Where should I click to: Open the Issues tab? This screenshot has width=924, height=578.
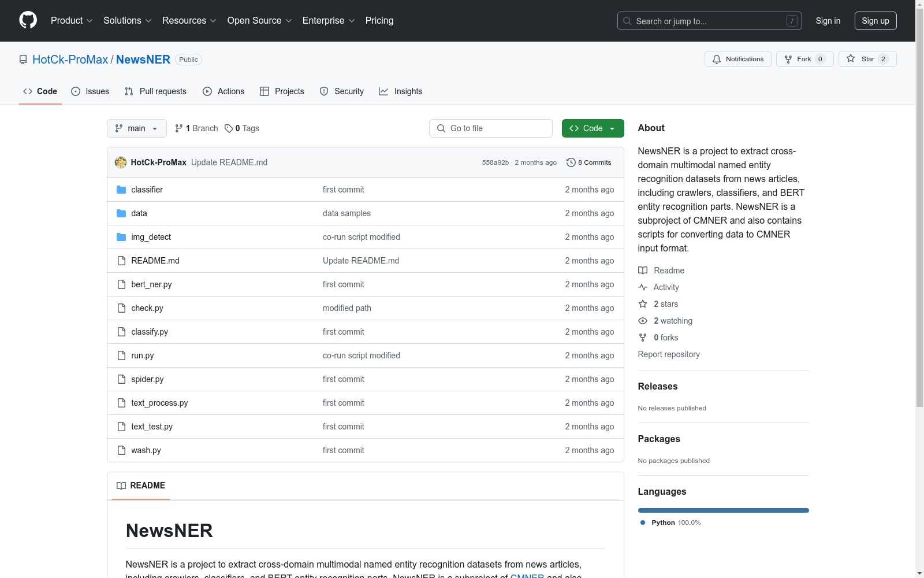click(x=90, y=91)
